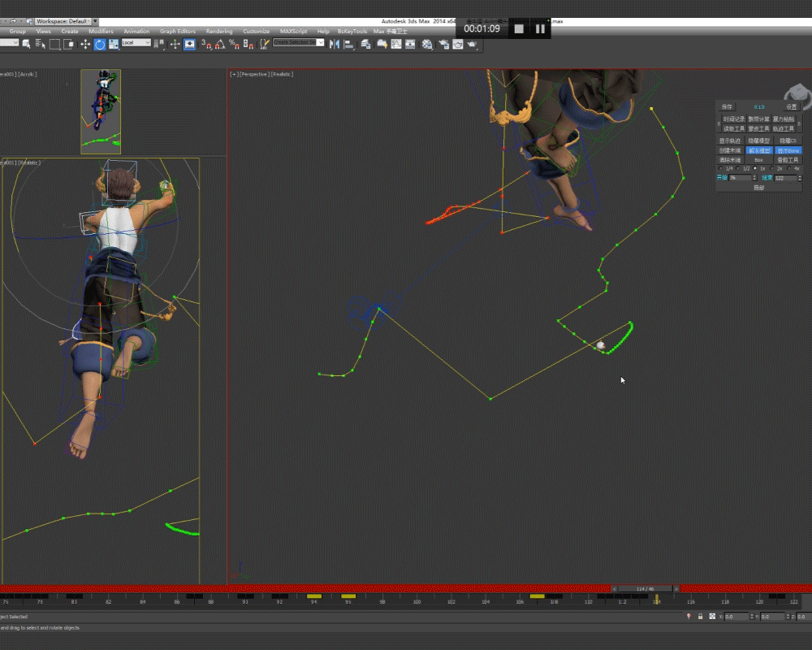Image resolution: width=812 pixels, height=650 pixels.
Task: Toggle Window/Crossing selection icon
Action: click(68, 45)
